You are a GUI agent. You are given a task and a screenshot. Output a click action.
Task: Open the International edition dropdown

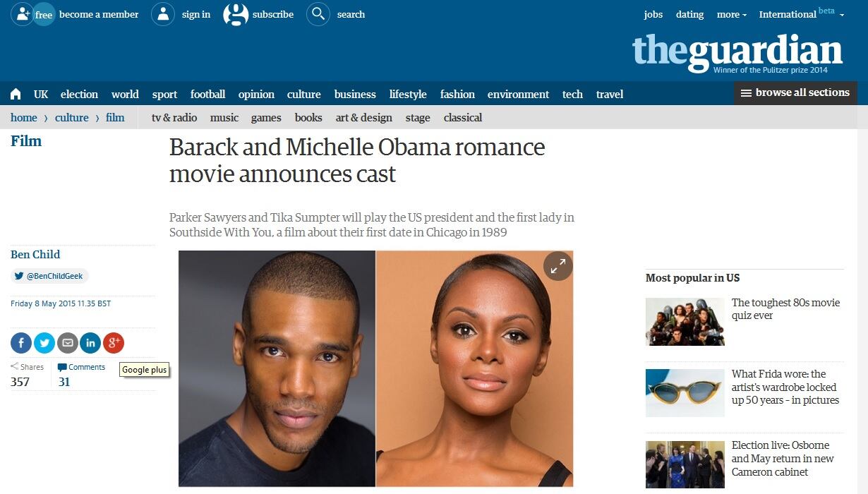[802, 13]
